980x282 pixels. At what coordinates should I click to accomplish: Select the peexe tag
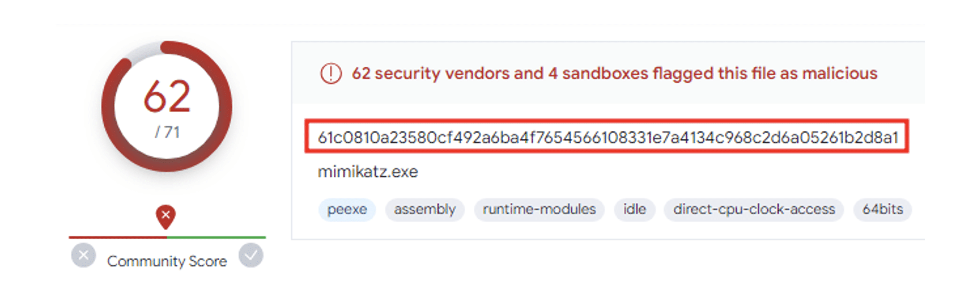click(347, 209)
